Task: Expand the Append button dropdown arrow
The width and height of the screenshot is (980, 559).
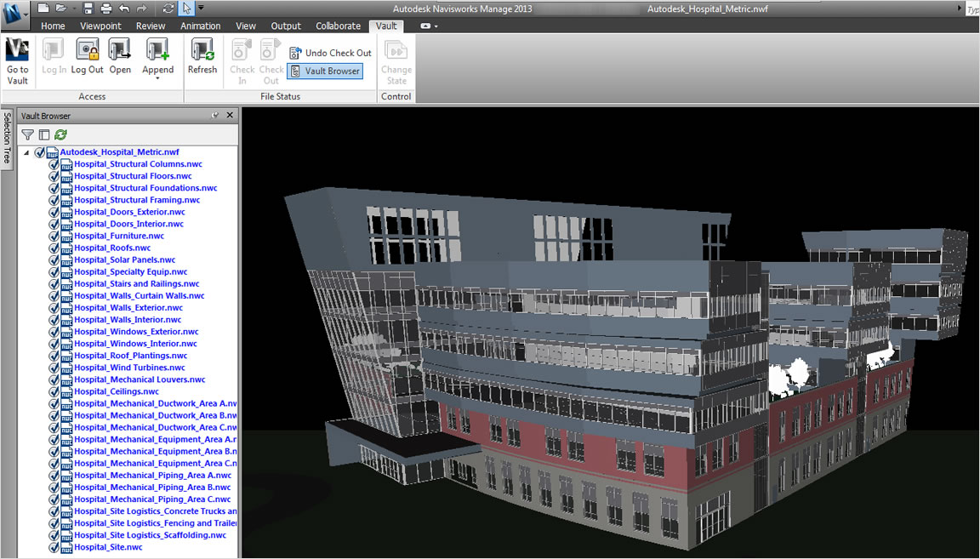Action: (157, 79)
